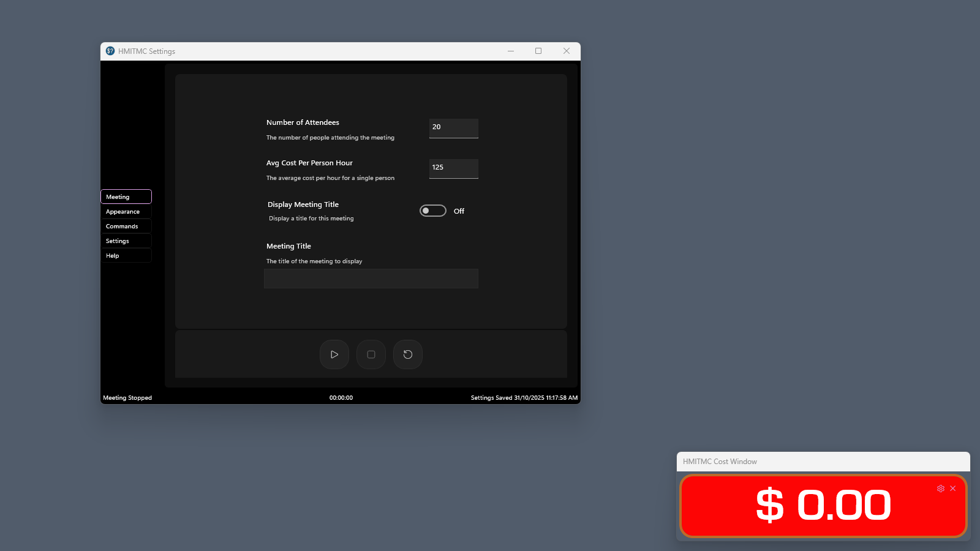Click the Number of Attendees field showing 20
The height and width of the screenshot is (551, 980).
tap(453, 128)
